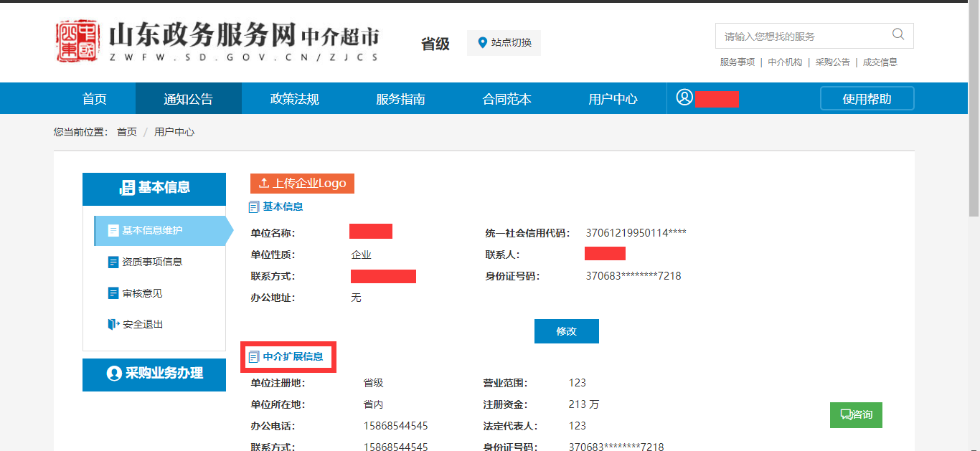
Task: Click the user avatar icon in navbar
Action: [x=684, y=98]
